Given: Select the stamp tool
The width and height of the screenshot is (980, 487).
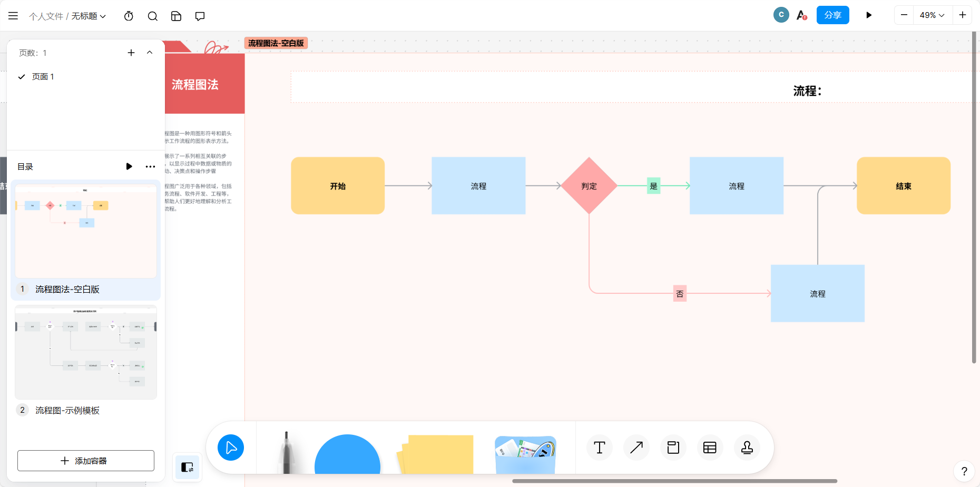Looking at the screenshot, I should point(747,448).
